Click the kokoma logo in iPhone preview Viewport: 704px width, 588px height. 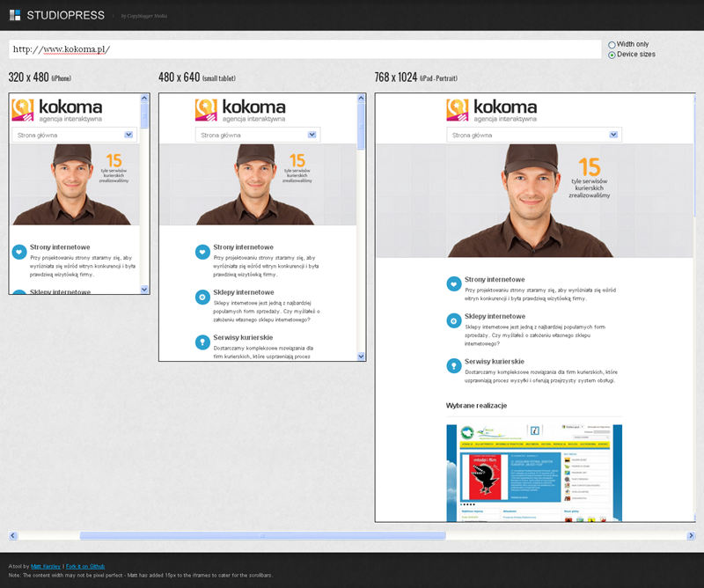tap(57, 109)
